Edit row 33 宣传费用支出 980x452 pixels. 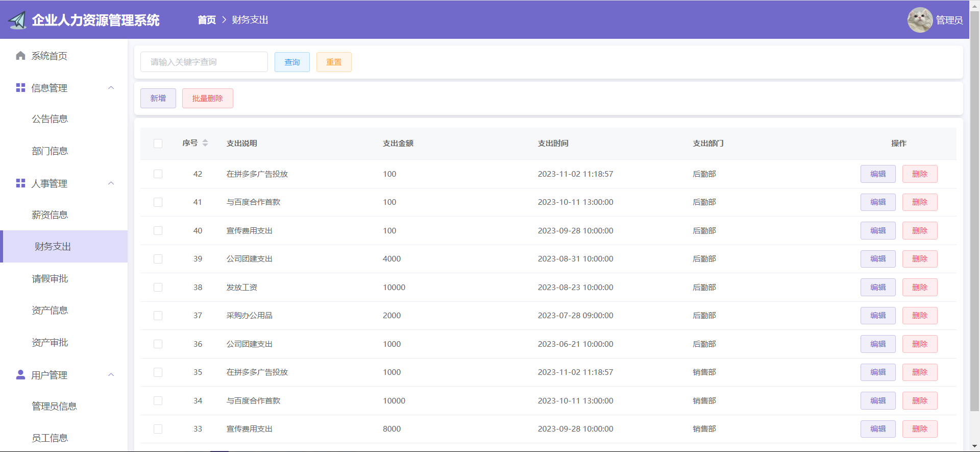(x=878, y=429)
